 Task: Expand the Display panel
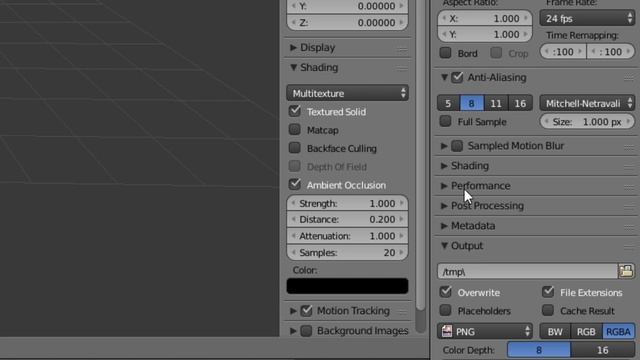293,48
